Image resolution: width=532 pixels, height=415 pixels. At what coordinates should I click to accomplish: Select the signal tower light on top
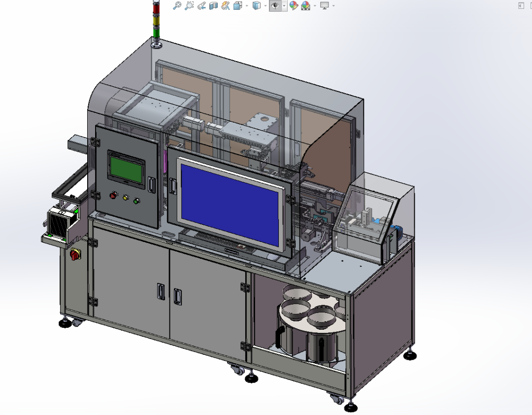(156, 23)
